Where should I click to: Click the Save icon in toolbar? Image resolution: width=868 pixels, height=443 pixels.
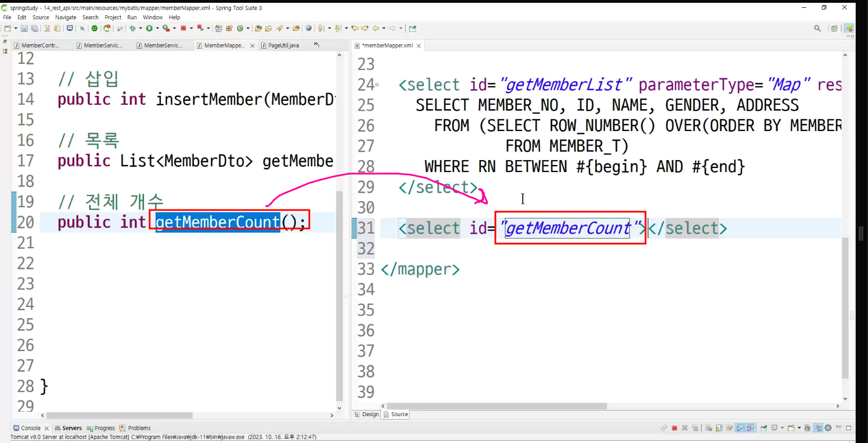[24, 28]
